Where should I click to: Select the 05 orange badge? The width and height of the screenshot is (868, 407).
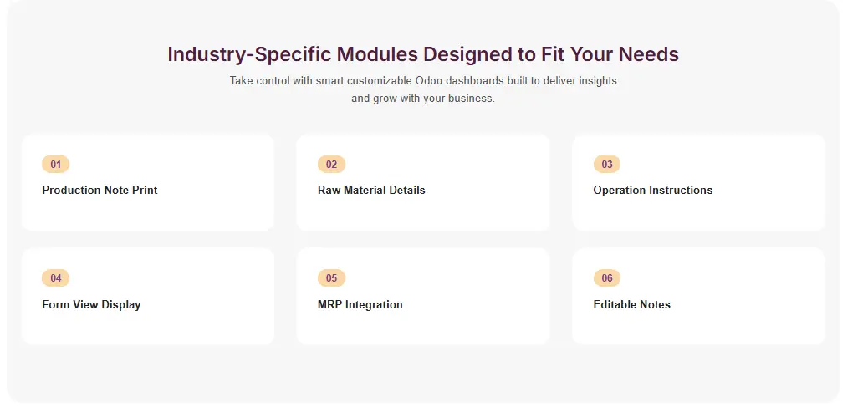[x=331, y=278]
